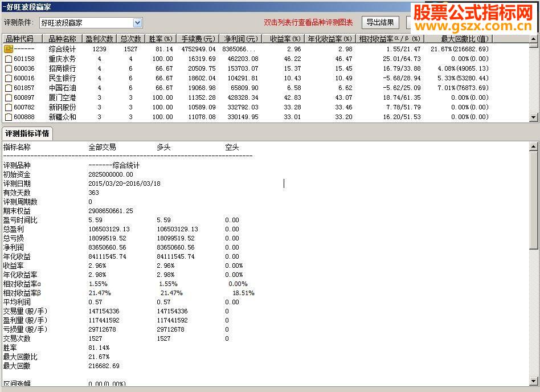Click the icon beside 600888

point(9,117)
